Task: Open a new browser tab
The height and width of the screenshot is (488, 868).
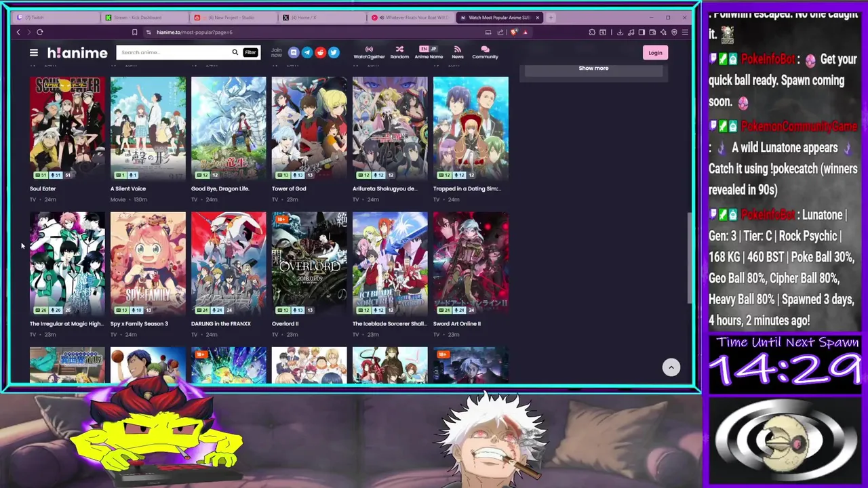Action: point(551,18)
